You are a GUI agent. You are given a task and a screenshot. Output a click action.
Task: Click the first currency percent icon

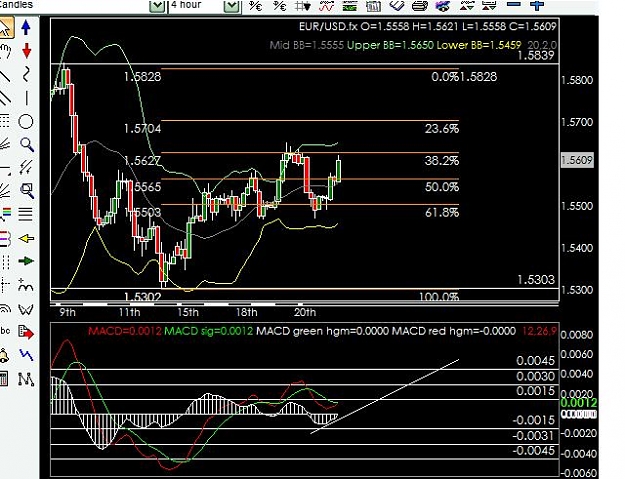pyautogui.click(x=256, y=6)
